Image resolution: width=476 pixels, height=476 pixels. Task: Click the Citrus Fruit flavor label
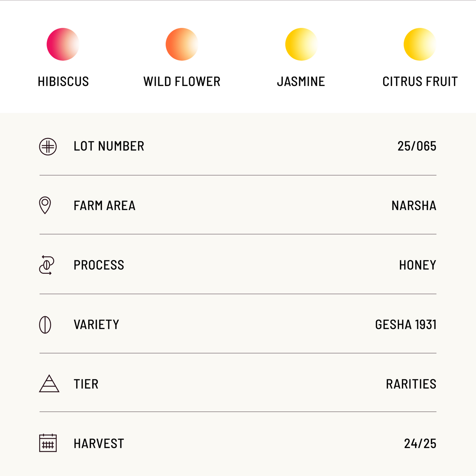pos(420,82)
